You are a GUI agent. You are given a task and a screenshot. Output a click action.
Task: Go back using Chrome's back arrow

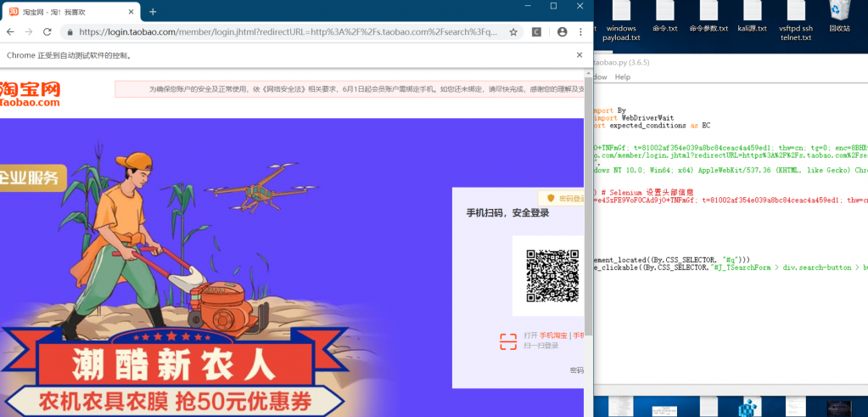point(9,32)
